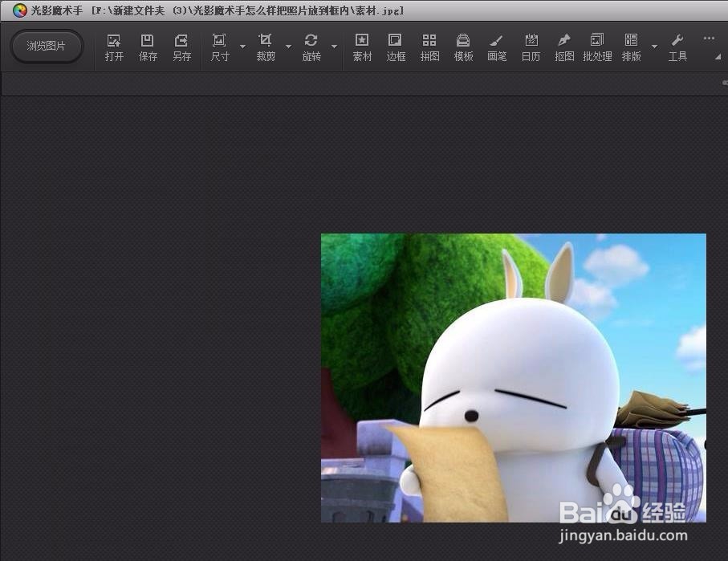The image size is (728, 561).
Task: Open the 边框 frame tool
Action: (396, 47)
